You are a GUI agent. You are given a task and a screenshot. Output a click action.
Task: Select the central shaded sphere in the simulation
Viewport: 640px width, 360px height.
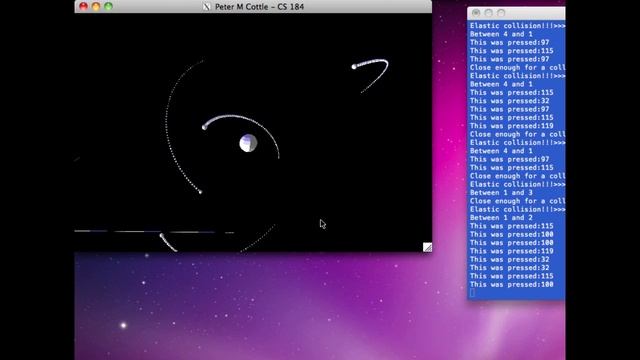[248, 143]
